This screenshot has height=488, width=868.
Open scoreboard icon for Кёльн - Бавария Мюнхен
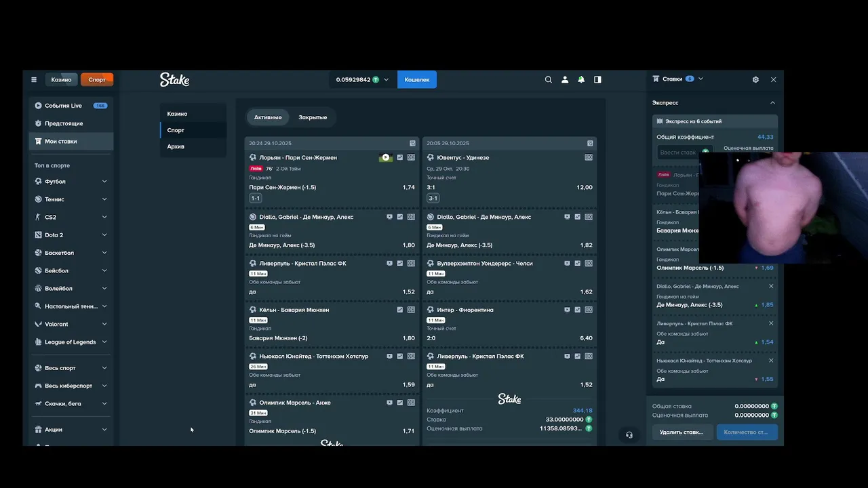point(411,310)
